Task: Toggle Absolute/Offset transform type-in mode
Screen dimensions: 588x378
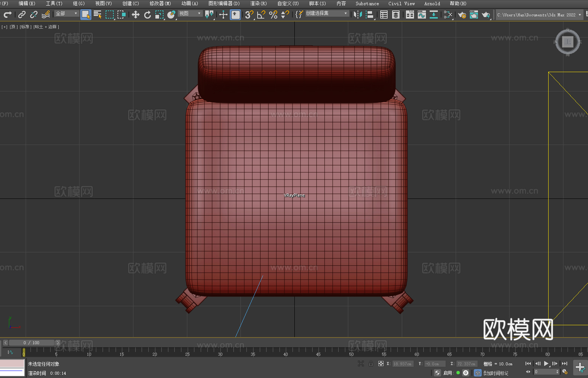Action: (x=381, y=364)
